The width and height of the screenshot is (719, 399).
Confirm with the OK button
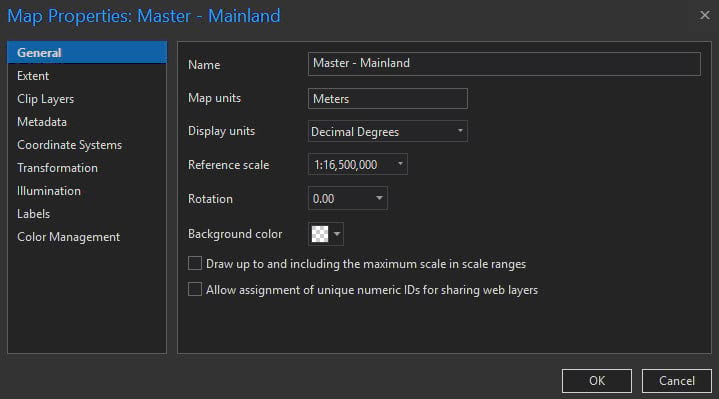[597, 381]
